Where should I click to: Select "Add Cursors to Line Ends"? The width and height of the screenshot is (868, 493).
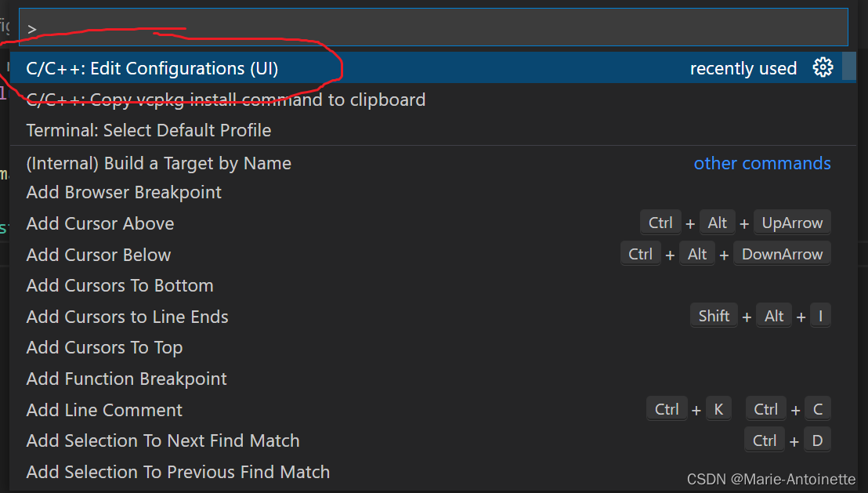(x=127, y=317)
